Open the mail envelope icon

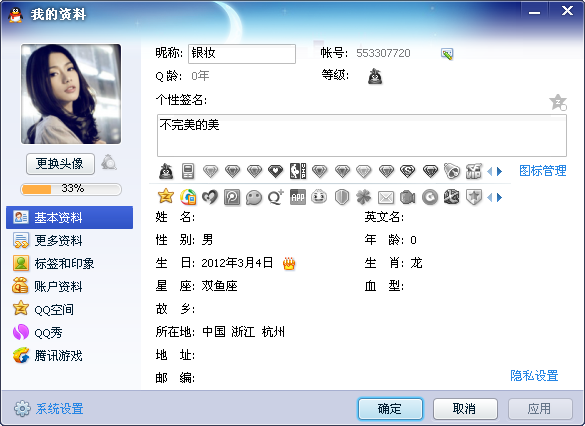(x=386, y=197)
